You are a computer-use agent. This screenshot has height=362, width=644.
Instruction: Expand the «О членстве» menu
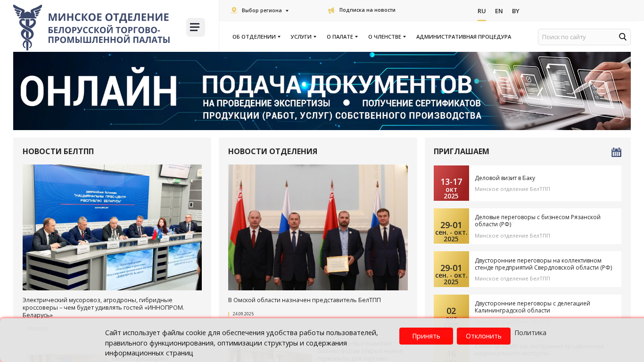pos(387,37)
